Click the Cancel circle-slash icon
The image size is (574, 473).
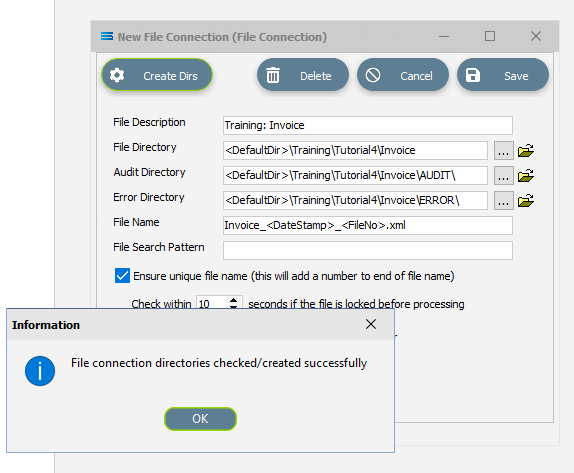(373, 75)
